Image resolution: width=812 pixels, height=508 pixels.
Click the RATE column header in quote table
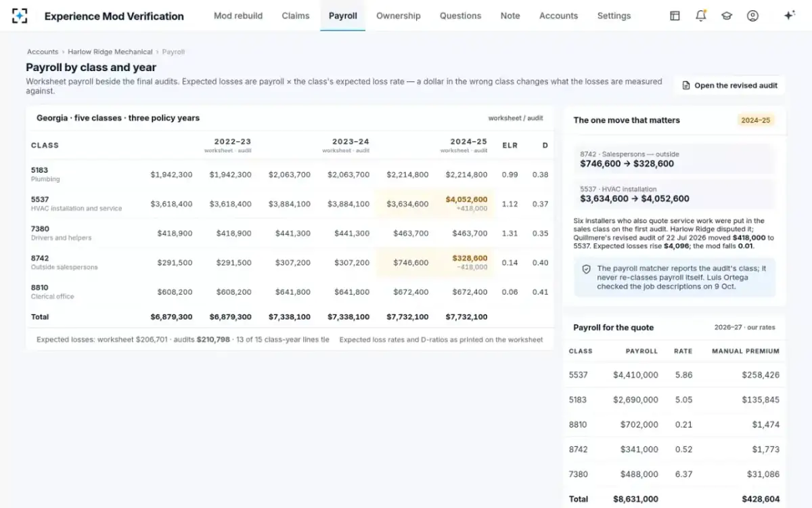click(683, 351)
